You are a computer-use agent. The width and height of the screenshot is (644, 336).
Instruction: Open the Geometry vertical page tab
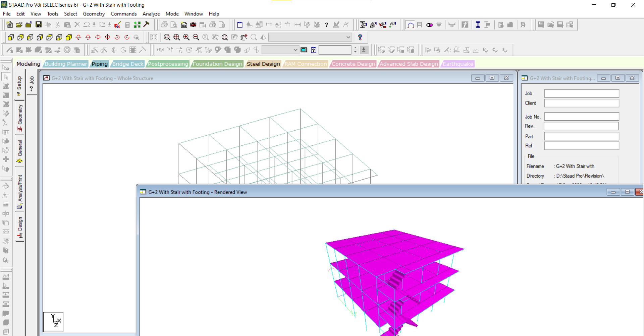pyautogui.click(x=20, y=118)
